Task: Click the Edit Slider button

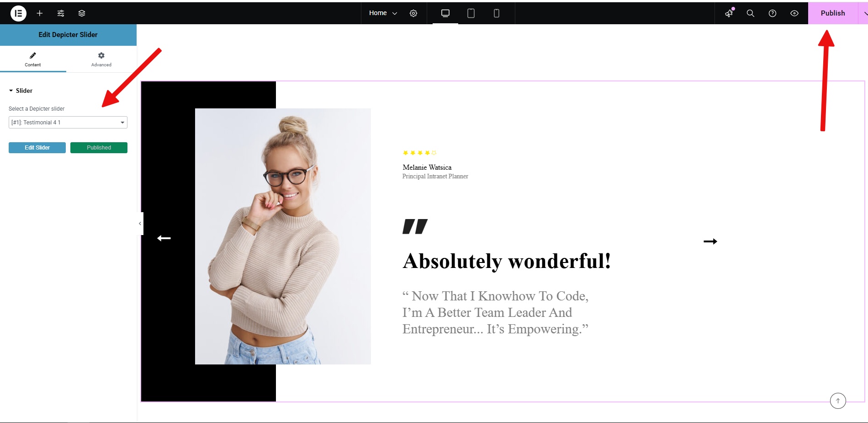Action: point(37,148)
